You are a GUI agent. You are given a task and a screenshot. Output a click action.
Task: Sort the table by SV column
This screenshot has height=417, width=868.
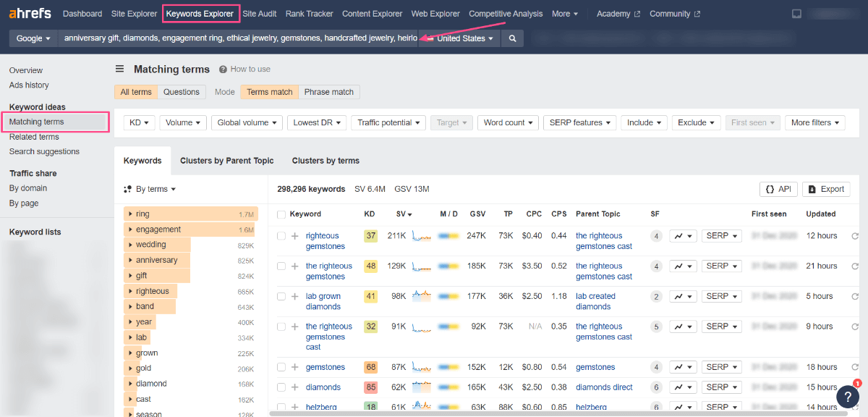[404, 214]
